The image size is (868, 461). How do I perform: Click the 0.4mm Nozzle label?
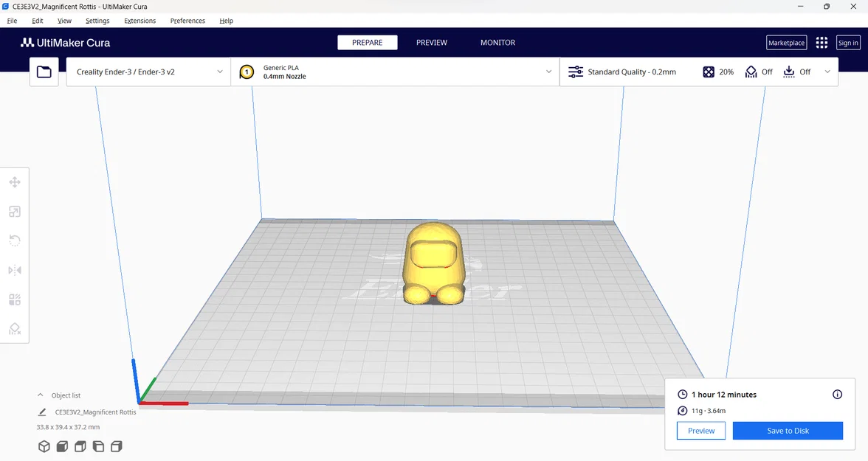[285, 77]
